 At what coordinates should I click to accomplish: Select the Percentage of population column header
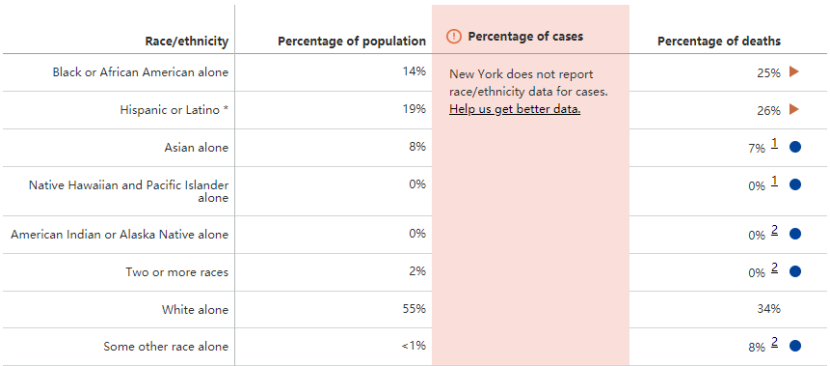352,41
